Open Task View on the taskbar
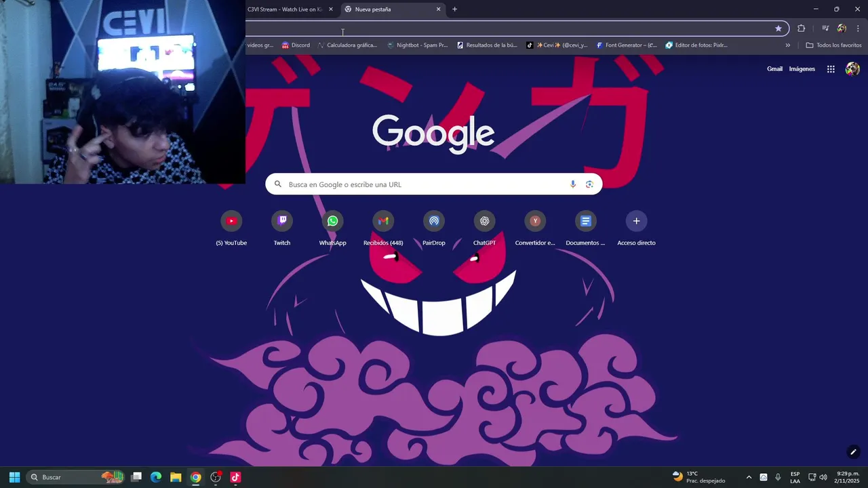The height and width of the screenshot is (488, 868). click(x=136, y=477)
